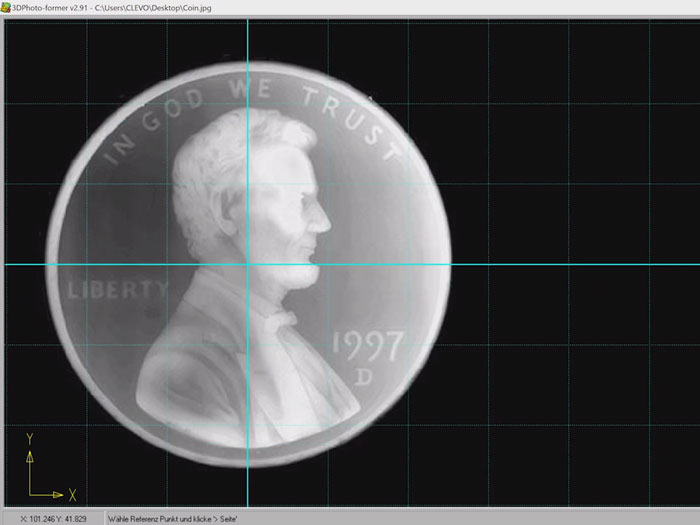Select the LIBERTY inscription on the coin
Screen dimensions: 700x525
118,290
